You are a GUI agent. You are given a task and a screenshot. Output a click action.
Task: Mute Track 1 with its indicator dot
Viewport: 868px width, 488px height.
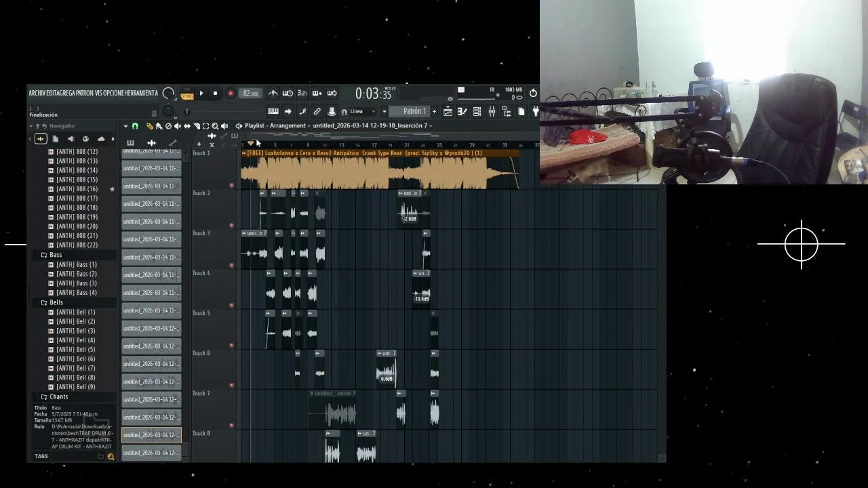(232, 185)
